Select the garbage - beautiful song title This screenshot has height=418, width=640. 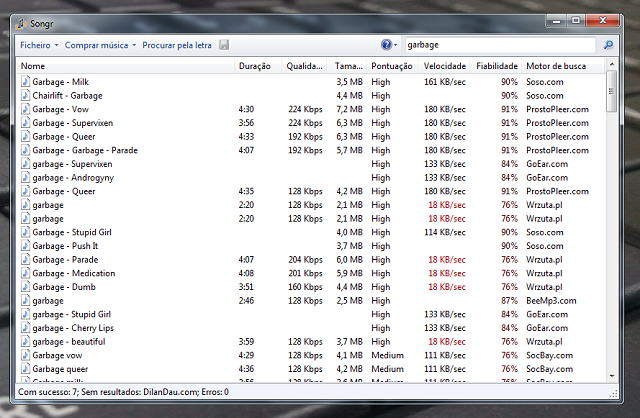(69, 342)
